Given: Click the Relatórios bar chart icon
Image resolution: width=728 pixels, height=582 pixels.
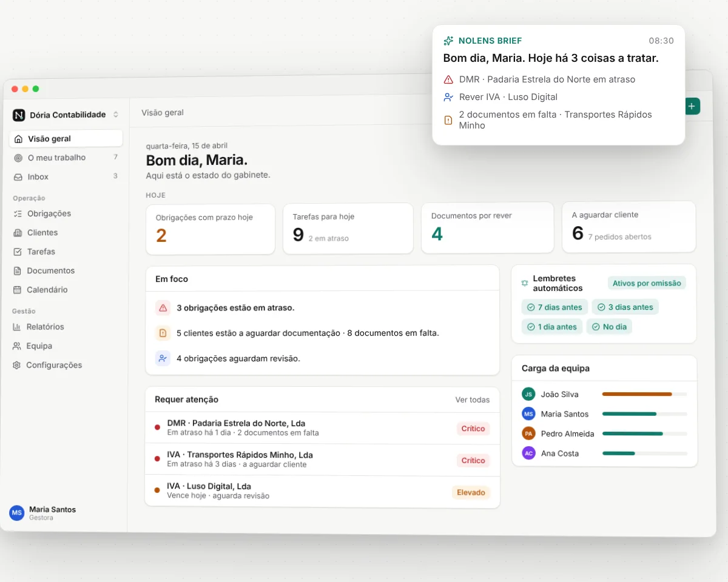Looking at the screenshot, I should pyautogui.click(x=17, y=327).
